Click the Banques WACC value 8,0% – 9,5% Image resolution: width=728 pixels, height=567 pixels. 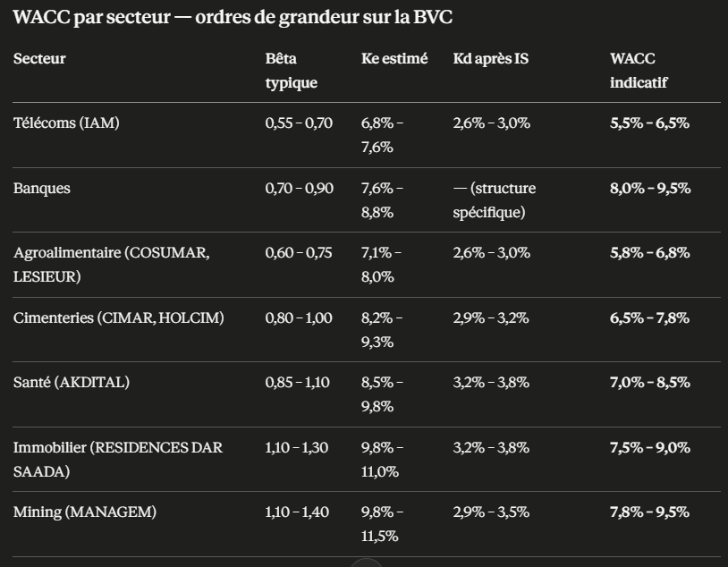point(650,189)
